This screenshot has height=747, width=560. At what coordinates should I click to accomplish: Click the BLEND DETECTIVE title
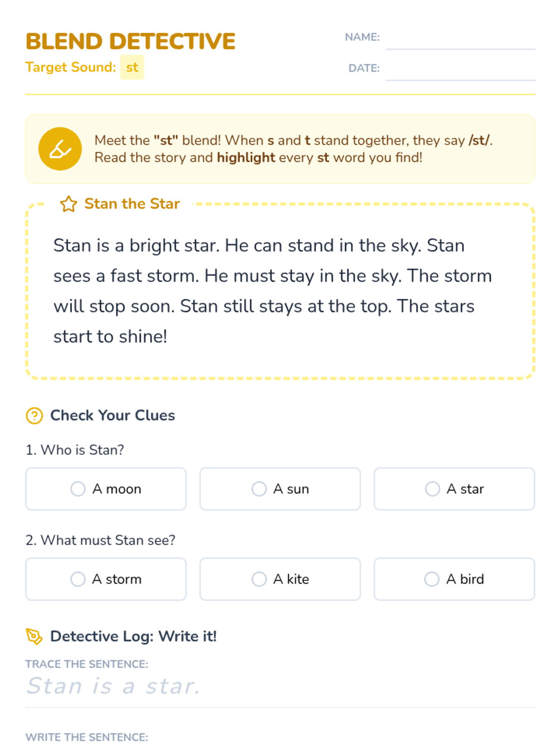(131, 41)
